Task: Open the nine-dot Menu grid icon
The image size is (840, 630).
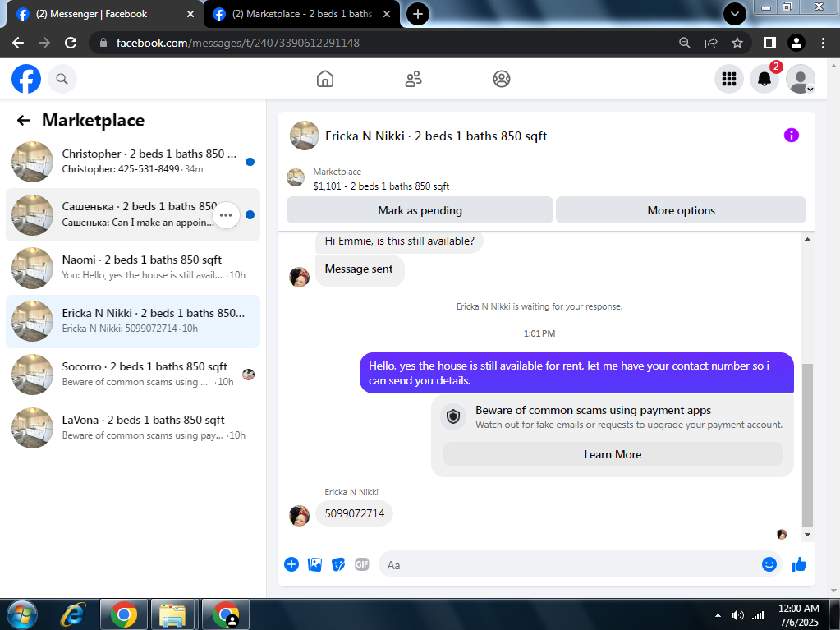Action: coord(728,79)
